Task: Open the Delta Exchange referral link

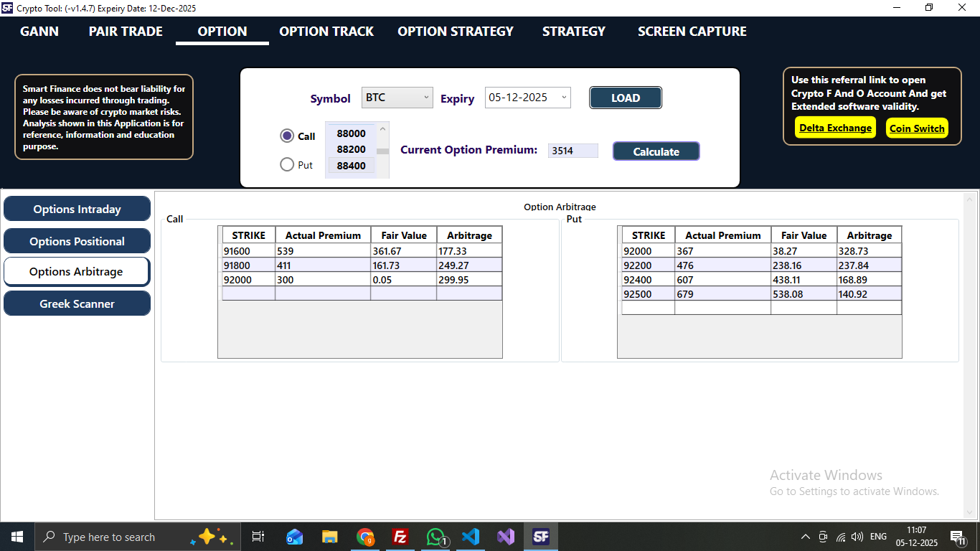Action: pos(835,127)
